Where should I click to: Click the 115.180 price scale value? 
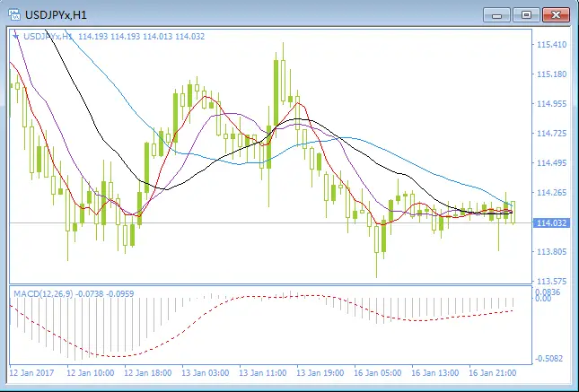[x=551, y=74]
